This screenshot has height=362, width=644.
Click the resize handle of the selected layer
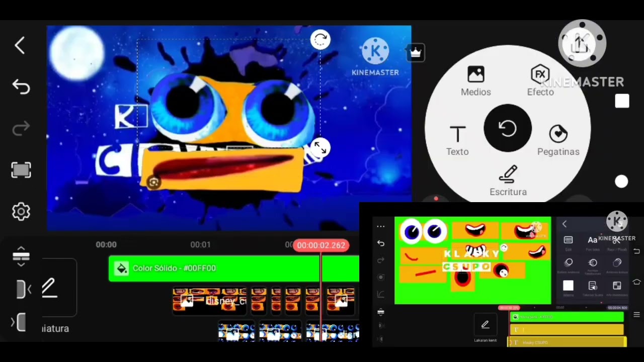click(320, 147)
